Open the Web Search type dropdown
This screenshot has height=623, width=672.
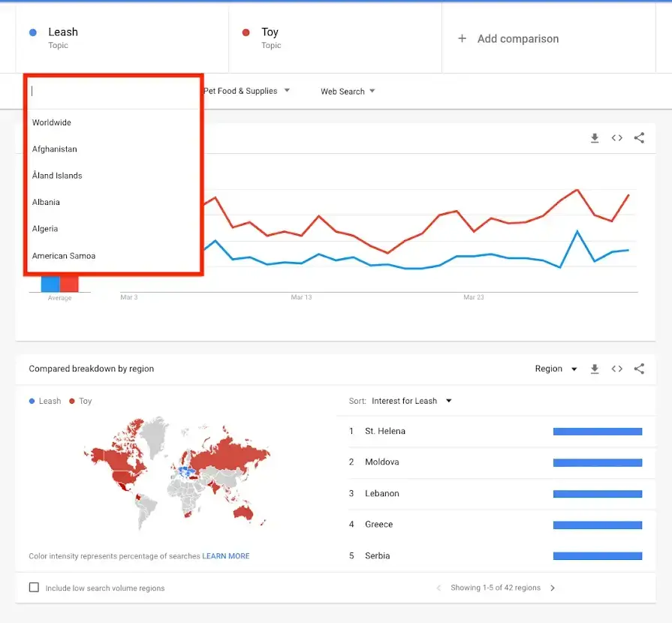click(347, 91)
